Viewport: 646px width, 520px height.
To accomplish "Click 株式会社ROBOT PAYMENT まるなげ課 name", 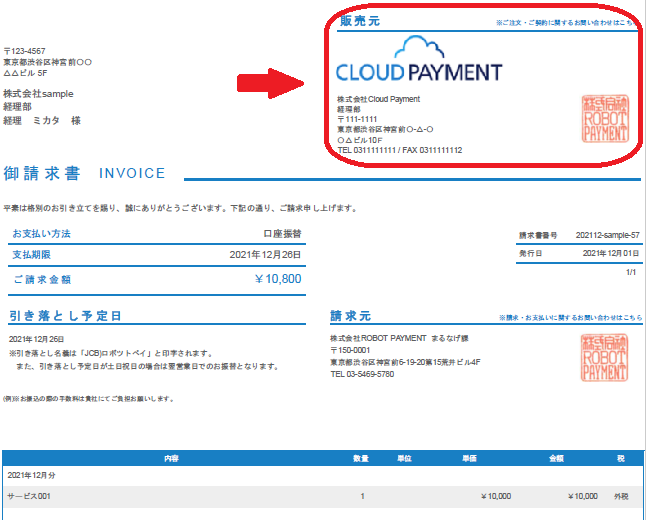I will click(399, 338).
